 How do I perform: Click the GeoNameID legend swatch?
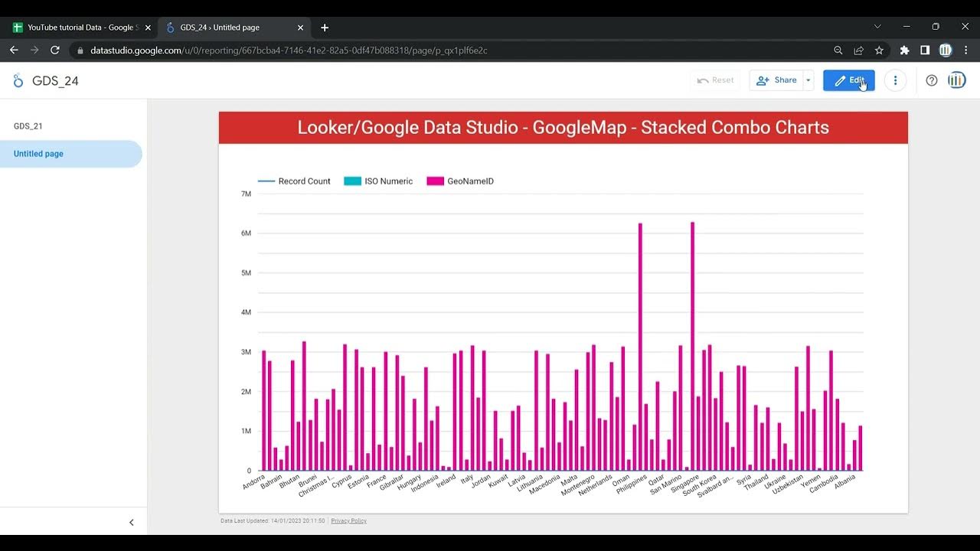click(x=436, y=181)
